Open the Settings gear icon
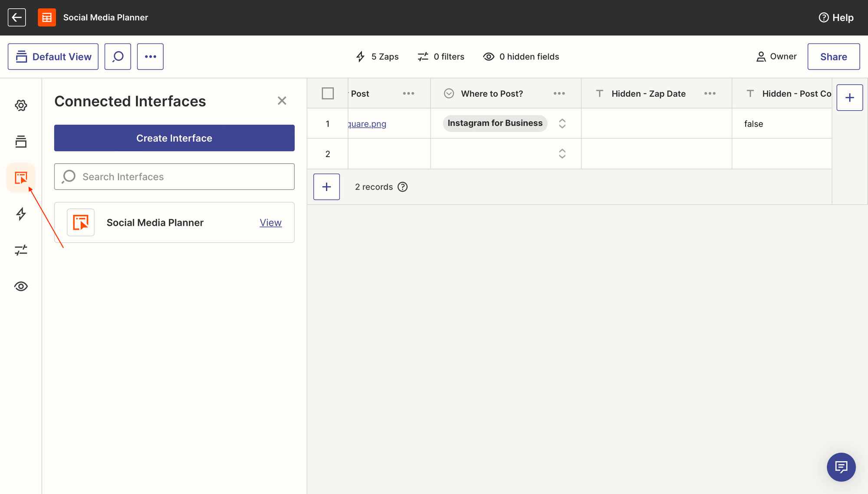Screen dimensions: 868x494 click(20, 105)
